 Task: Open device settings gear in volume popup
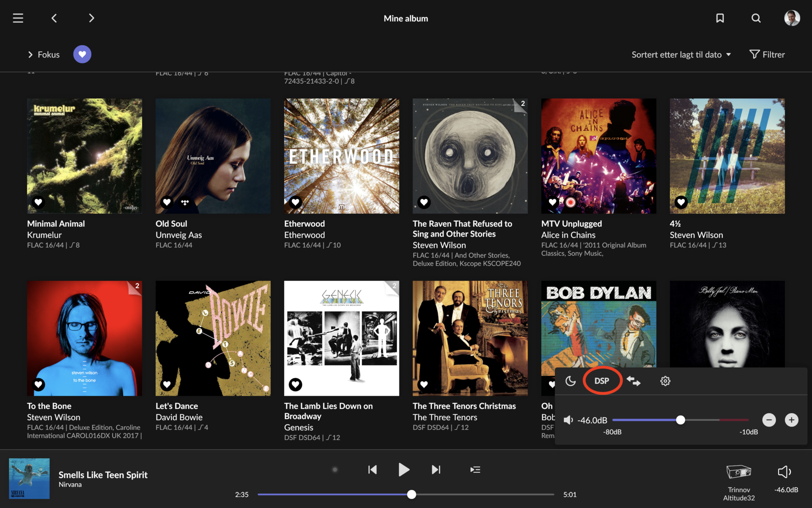[665, 381]
